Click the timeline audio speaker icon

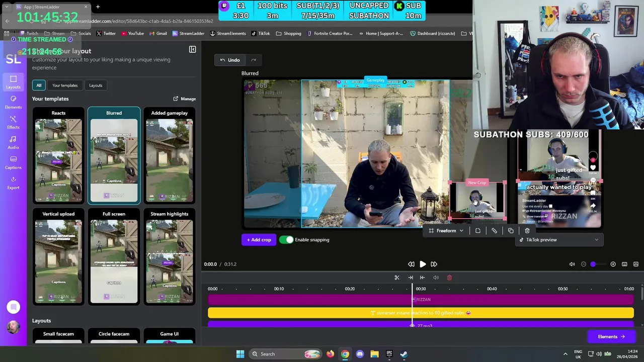coord(436,278)
